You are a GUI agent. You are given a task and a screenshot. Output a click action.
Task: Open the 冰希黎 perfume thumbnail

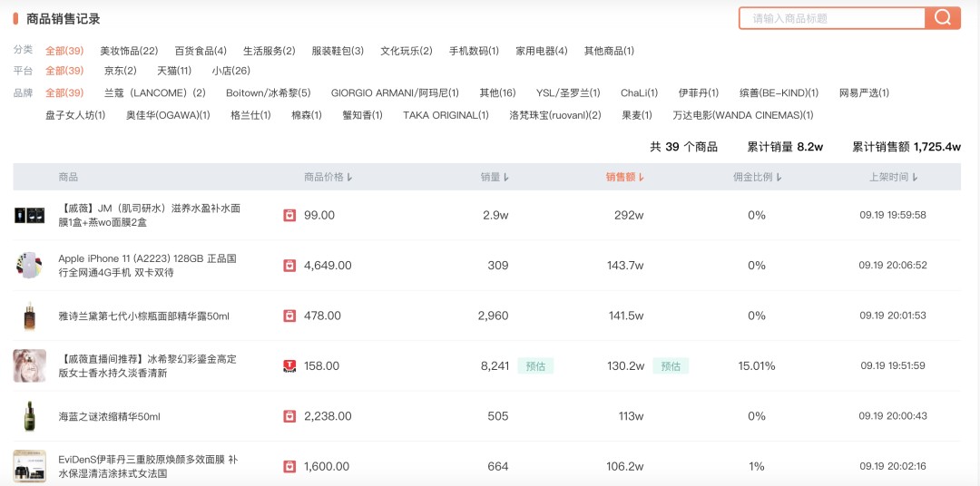point(29,366)
